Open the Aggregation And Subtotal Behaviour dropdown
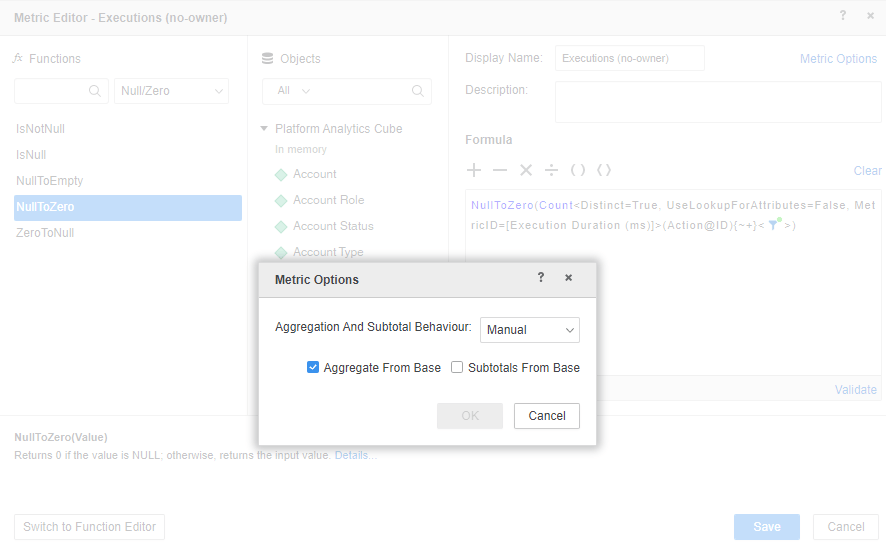The height and width of the screenshot is (544, 886). (x=529, y=330)
